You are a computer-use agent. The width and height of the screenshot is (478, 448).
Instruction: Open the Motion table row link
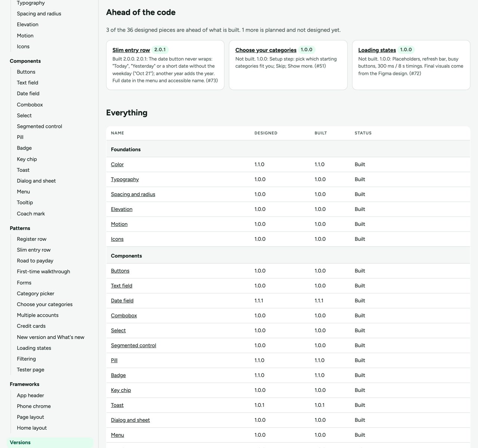(119, 224)
